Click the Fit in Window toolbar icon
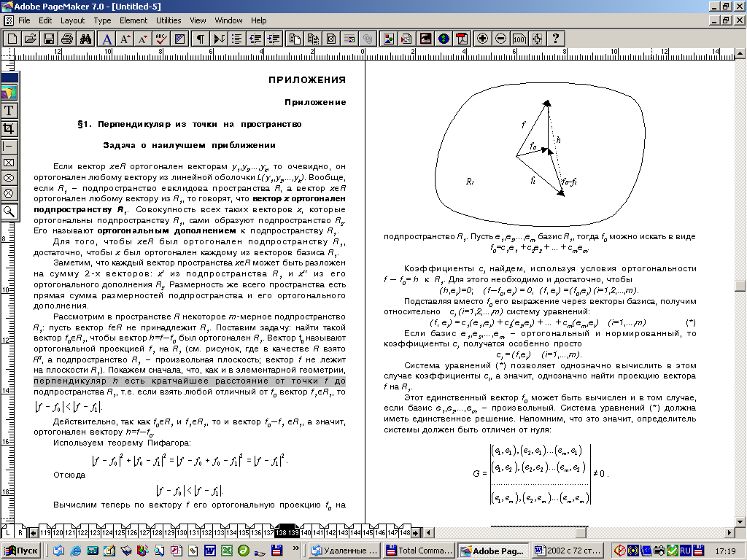Viewport: 747px width, 560px height. tap(537, 39)
